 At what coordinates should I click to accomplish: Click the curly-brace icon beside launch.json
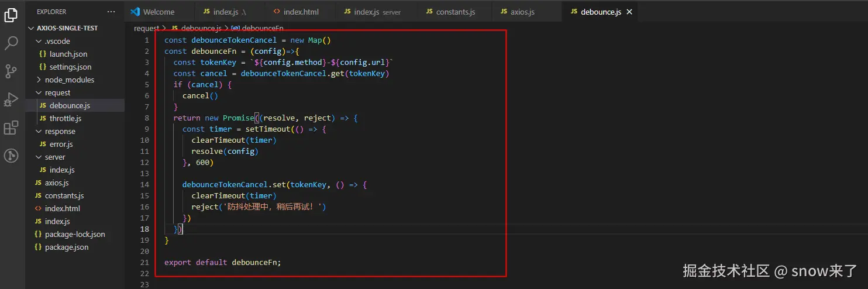click(43, 54)
